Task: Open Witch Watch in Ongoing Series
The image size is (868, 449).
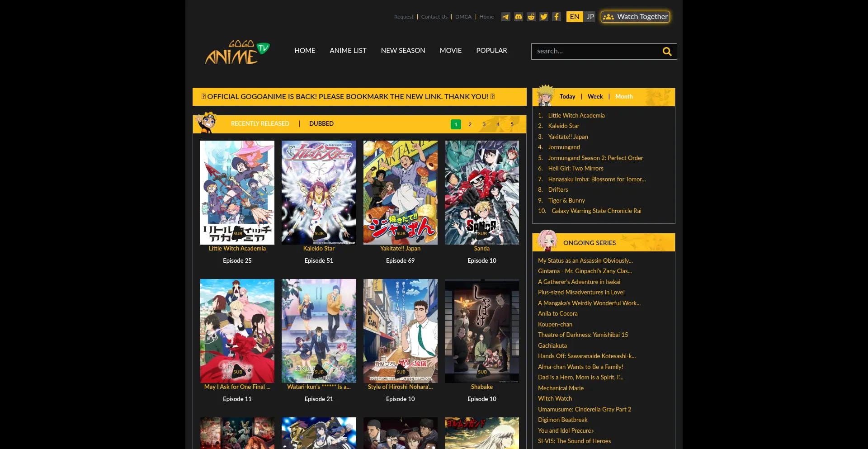Action: pyautogui.click(x=555, y=399)
